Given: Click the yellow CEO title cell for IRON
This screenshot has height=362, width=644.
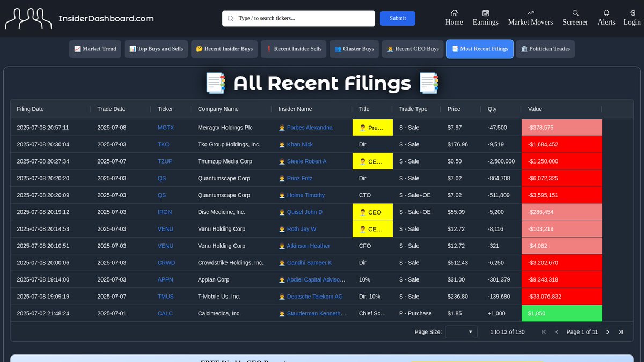Looking at the screenshot, I should [372, 212].
